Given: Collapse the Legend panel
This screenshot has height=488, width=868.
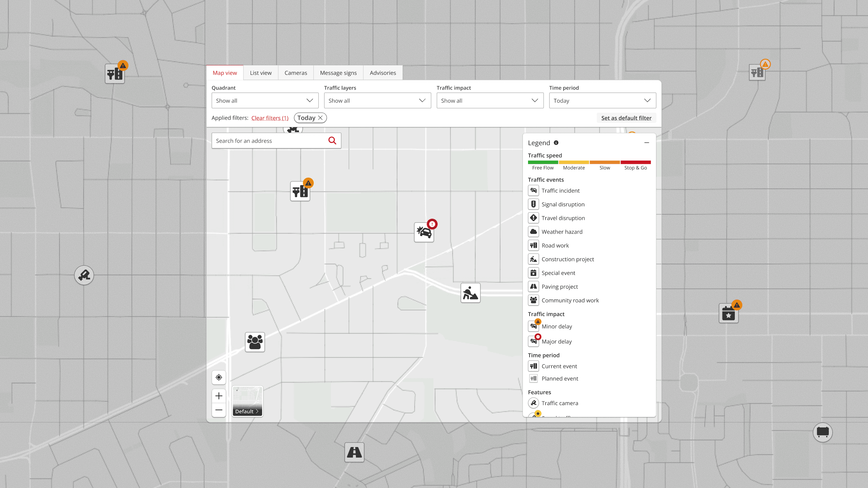Looking at the screenshot, I should pos(646,142).
